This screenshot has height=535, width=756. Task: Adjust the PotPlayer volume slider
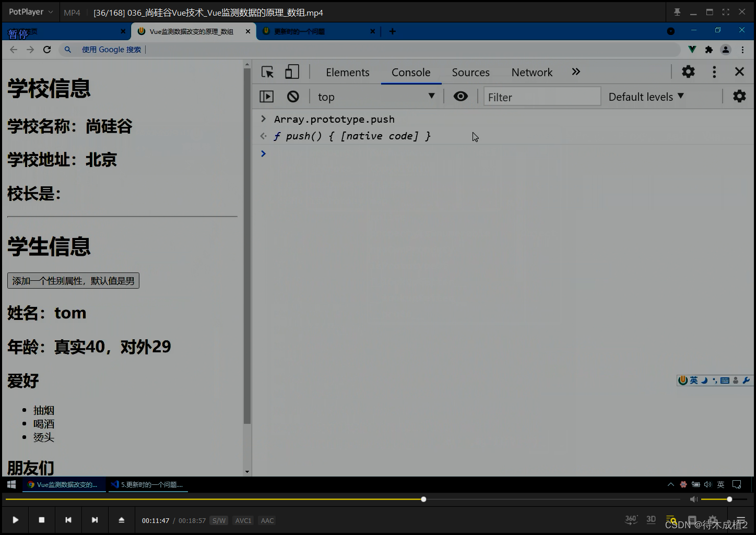(x=724, y=500)
